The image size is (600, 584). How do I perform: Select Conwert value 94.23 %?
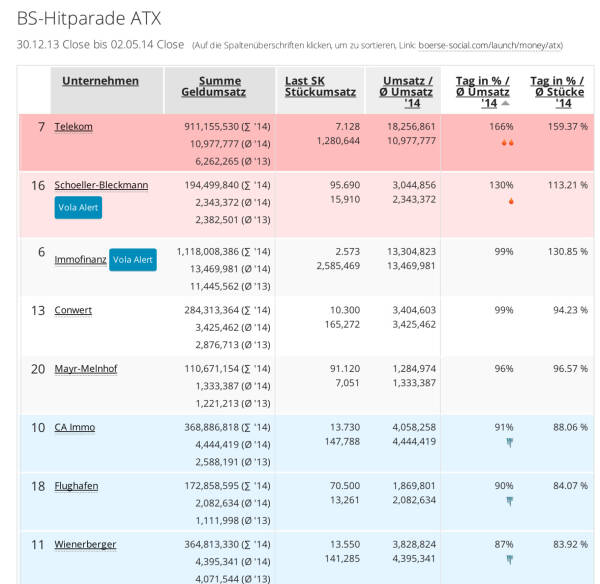tap(570, 310)
